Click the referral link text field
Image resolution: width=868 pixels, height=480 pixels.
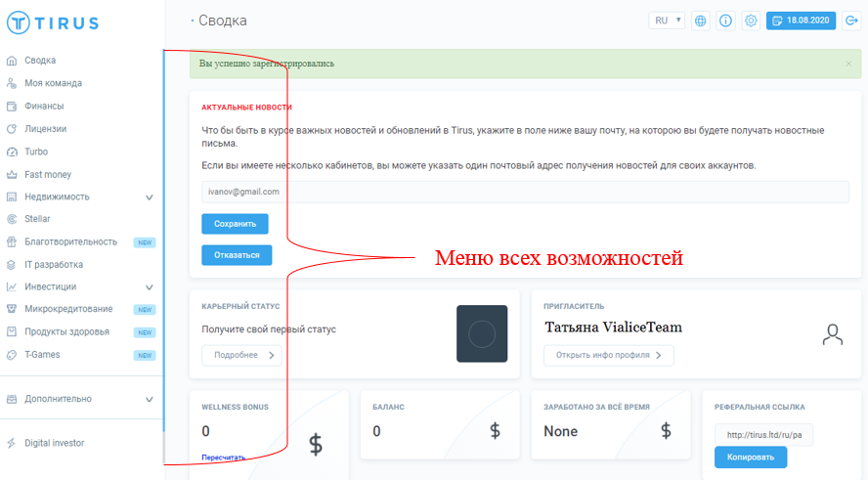click(x=763, y=435)
